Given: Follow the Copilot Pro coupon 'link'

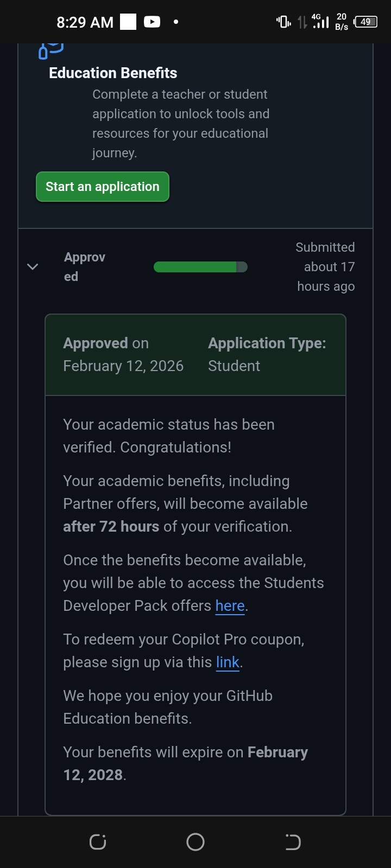Looking at the screenshot, I should tap(228, 662).
